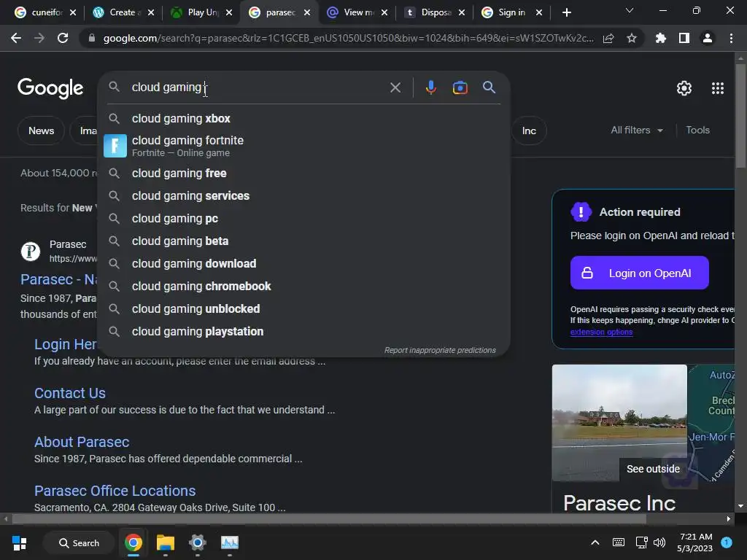The image size is (747, 560).
Task: Select the News search filter
Action: coord(41,131)
